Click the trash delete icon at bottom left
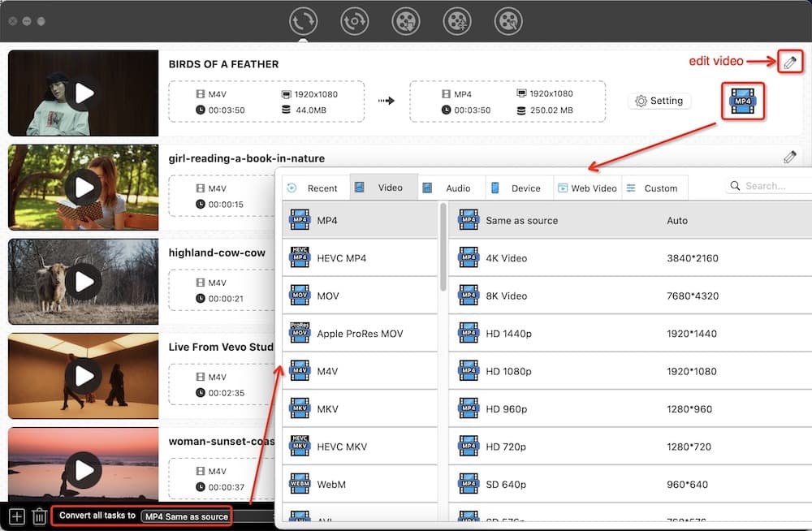Viewport: 812px width, 531px height. (39, 515)
